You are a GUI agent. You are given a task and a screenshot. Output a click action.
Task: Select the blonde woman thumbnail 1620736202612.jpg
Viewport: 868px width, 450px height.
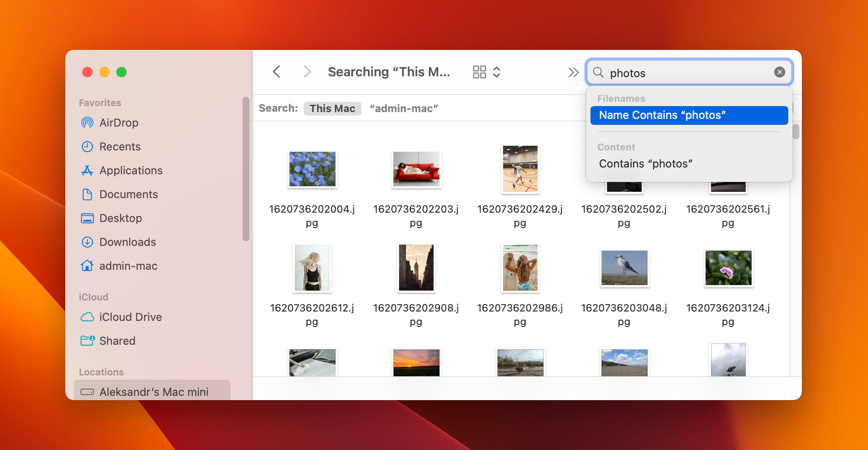pyautogui.click(x=312, y=268)
